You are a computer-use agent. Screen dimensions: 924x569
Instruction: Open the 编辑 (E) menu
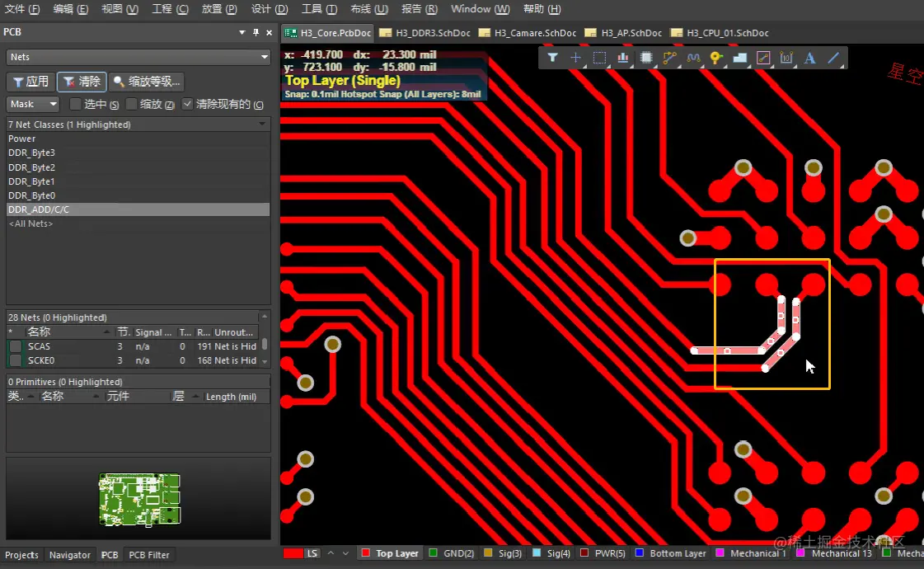pyautogui.click(x=71, y=9)
